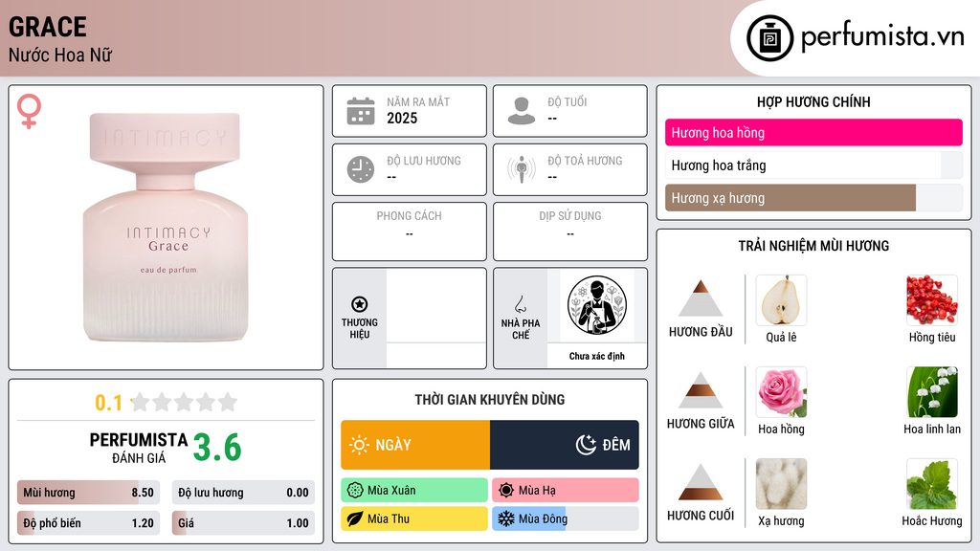Click the leaf icon for Mùa Thu

tap(355, 518)
